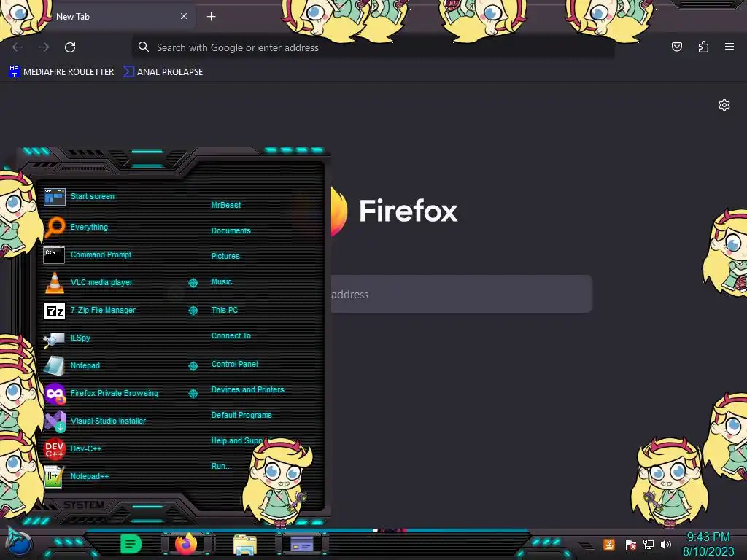Open MrBeast user folder

(226, 205)
